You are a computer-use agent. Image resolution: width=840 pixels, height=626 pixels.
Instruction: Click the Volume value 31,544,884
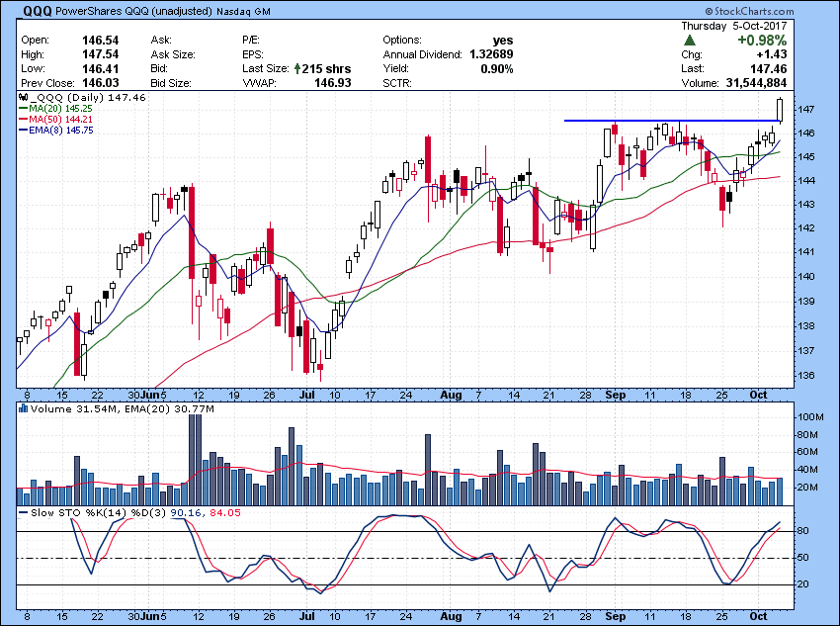point(756,83)
